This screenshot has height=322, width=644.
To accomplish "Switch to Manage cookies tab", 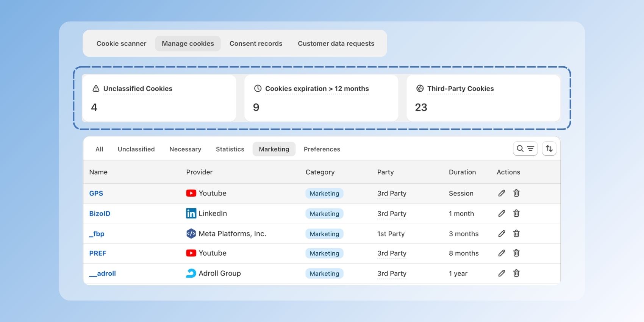I will tap(188, 44).
